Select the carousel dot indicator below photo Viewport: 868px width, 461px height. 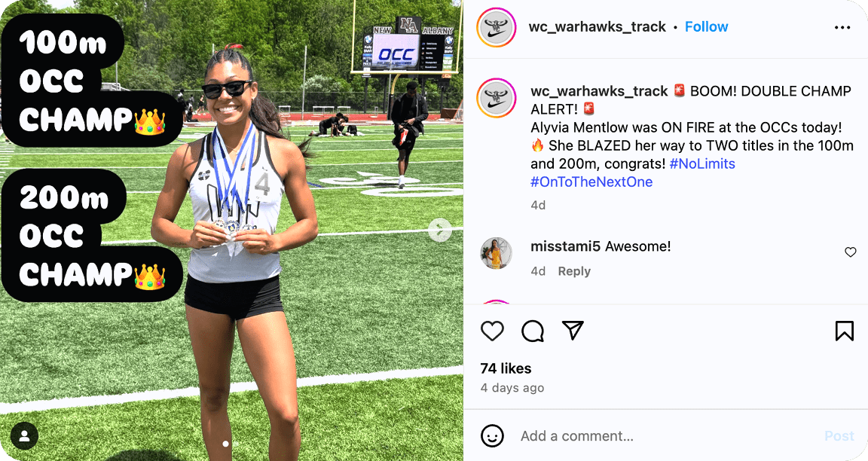225,444
